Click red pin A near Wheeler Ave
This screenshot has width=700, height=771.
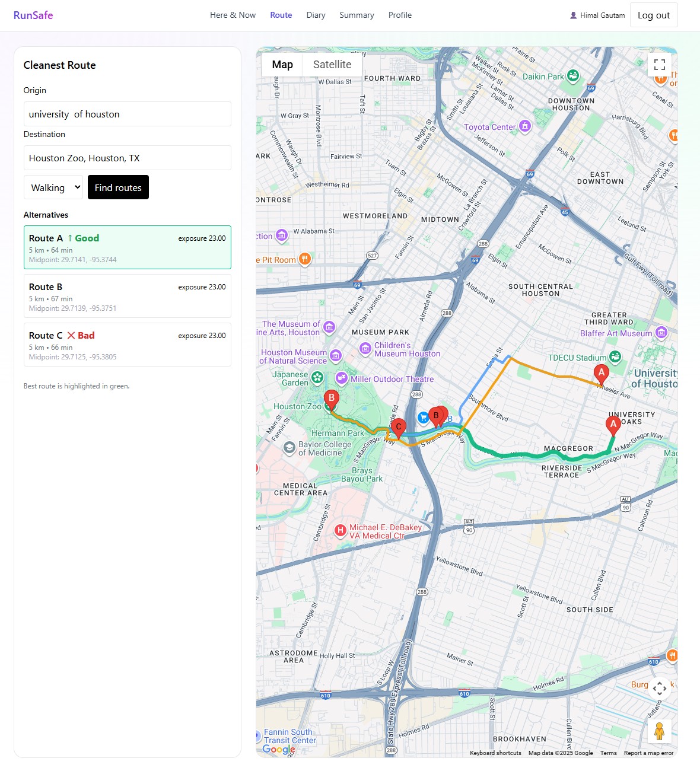(602, 375)
